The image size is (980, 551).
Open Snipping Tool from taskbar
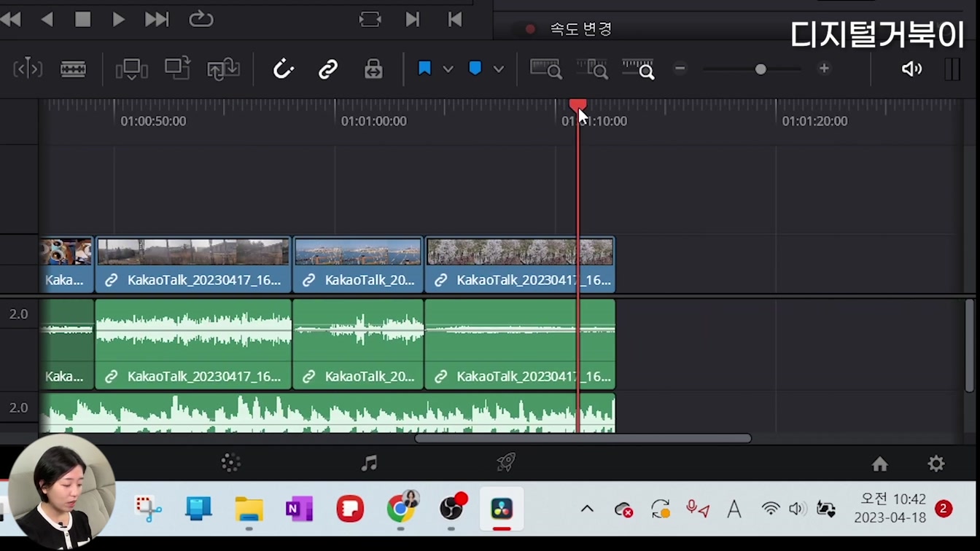point(148,509)
